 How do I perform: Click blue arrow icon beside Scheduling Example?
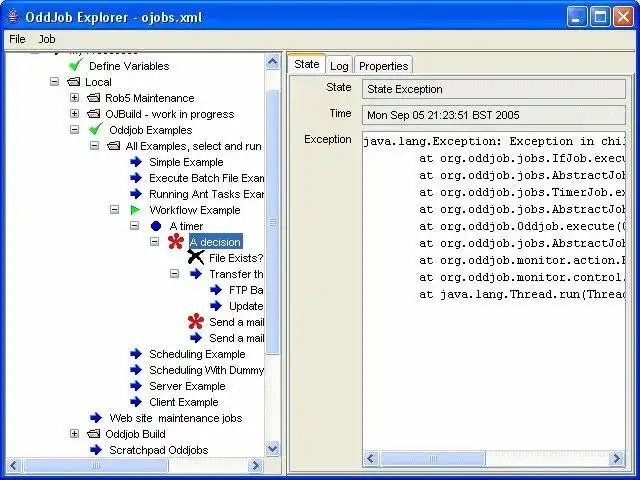pos(136,353)
